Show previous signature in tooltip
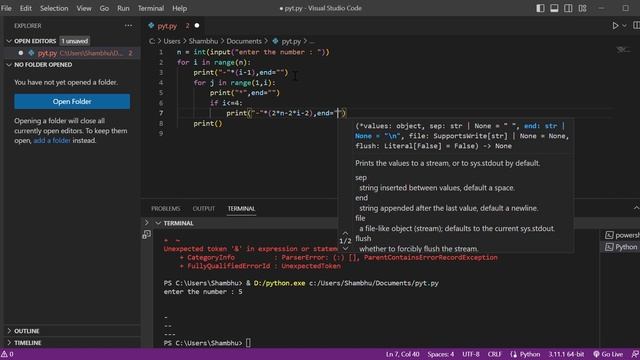 click(x=345, y=234)
